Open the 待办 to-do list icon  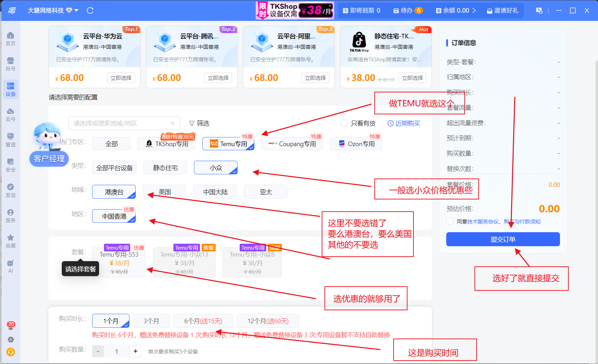pyautogui.click(x=408, y=10)
